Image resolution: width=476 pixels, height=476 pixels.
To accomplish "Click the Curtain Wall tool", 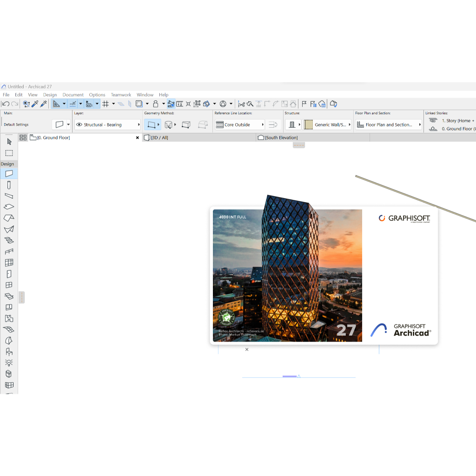I will 9,263.
